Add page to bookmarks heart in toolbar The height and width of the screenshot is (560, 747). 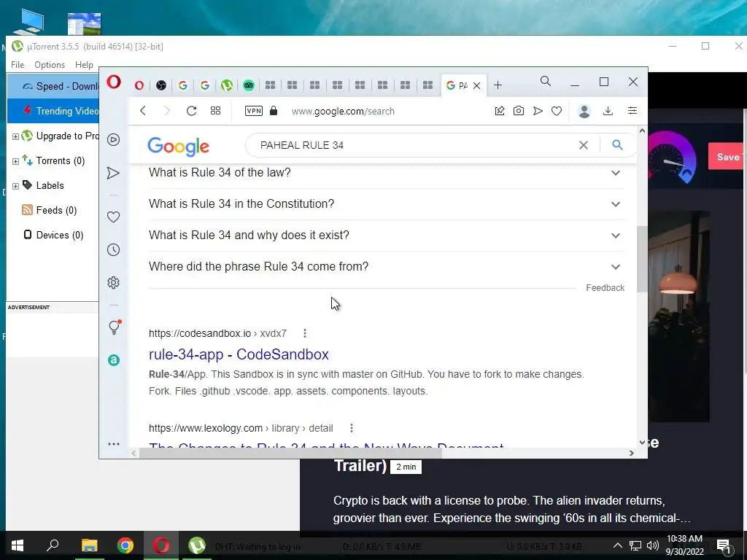(x=557, y=111)
